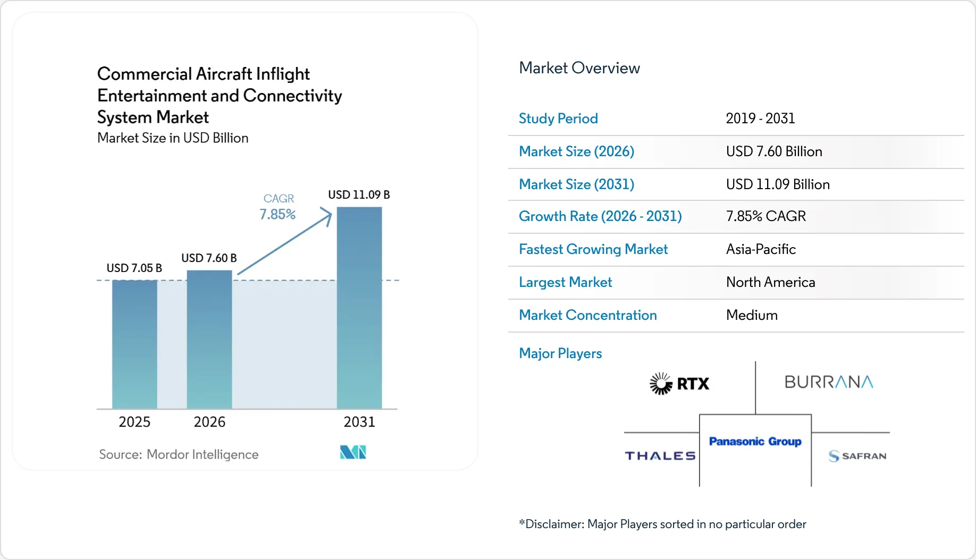Click the 2026 bar in chart
The image size is (976, 560).
coord(209,340)
